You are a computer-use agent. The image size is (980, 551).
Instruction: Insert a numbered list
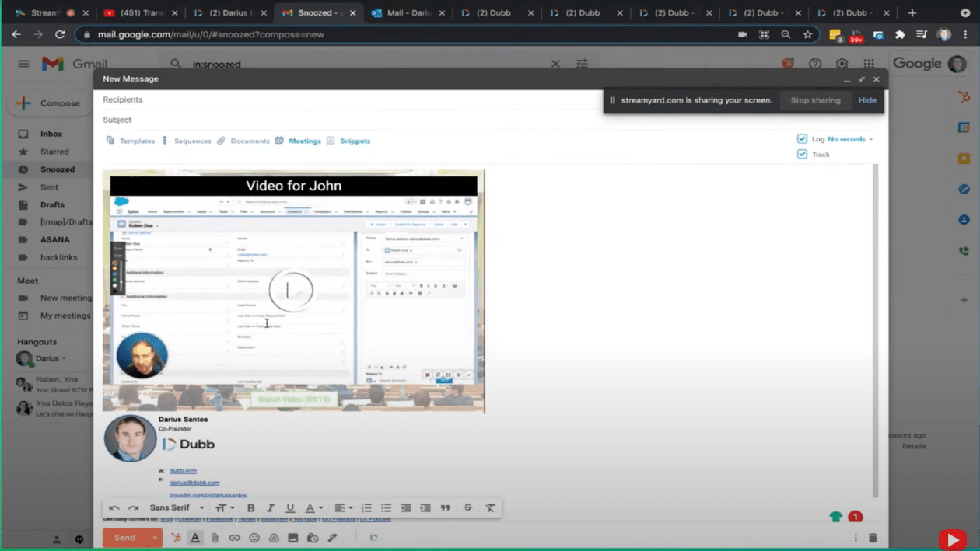366,507
